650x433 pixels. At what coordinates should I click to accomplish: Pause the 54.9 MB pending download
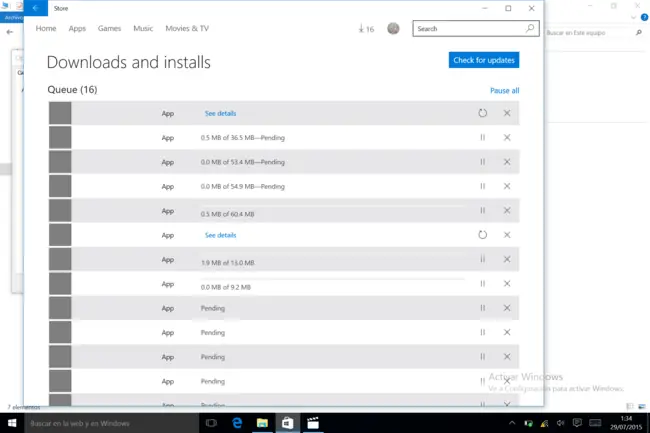(x=483, y=186)
